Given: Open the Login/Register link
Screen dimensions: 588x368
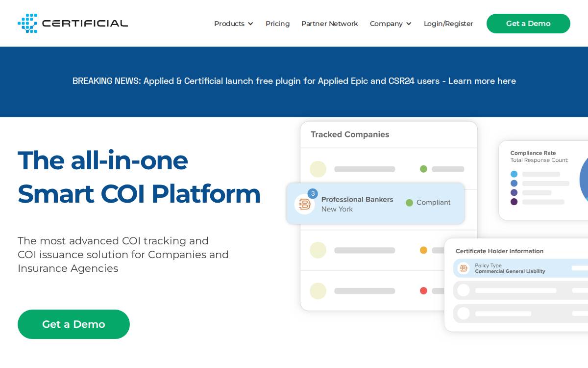Looking at the screenshot, I should pyautogui.click(x=448, y=24).
